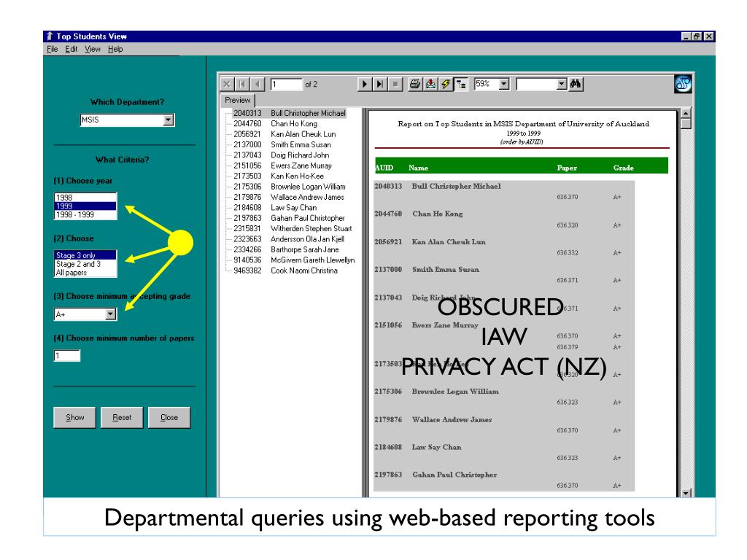The height and width of the screenshot is (560, 747).
Task: Open the minimum accepting grade dropdown
Action: click(x=111, y=314)
